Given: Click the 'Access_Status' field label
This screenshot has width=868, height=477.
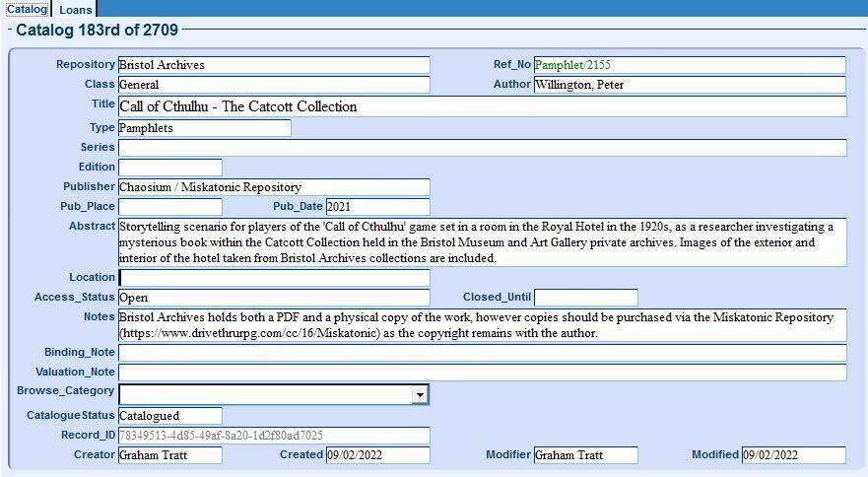Looking at the screenshot, I should point(75,297).
